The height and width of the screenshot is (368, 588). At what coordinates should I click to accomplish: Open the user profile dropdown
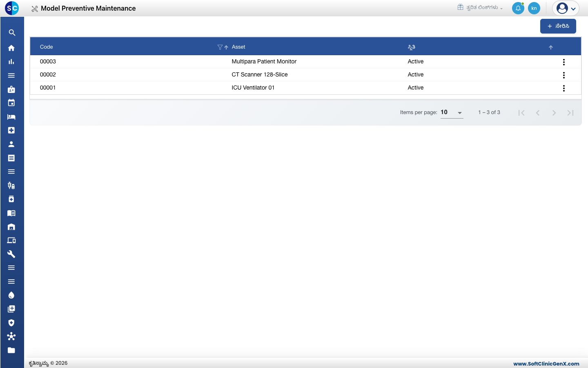point(566,8)
